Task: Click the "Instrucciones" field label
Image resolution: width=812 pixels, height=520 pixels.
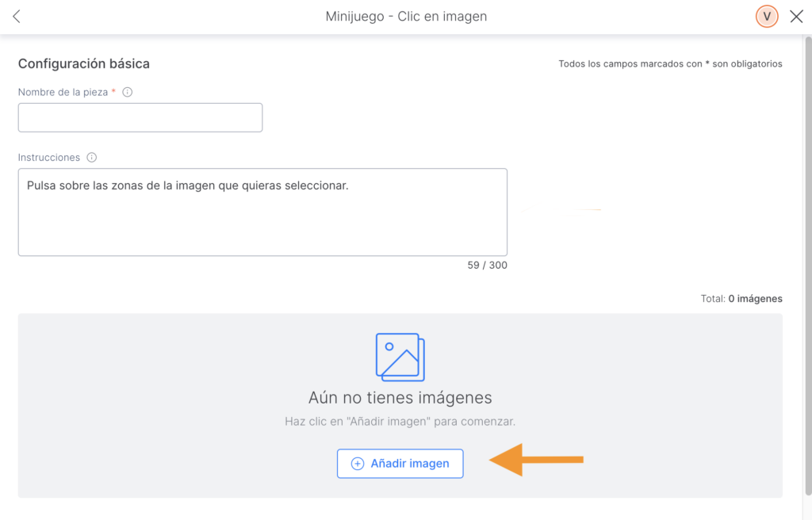Action: [49, 158]
